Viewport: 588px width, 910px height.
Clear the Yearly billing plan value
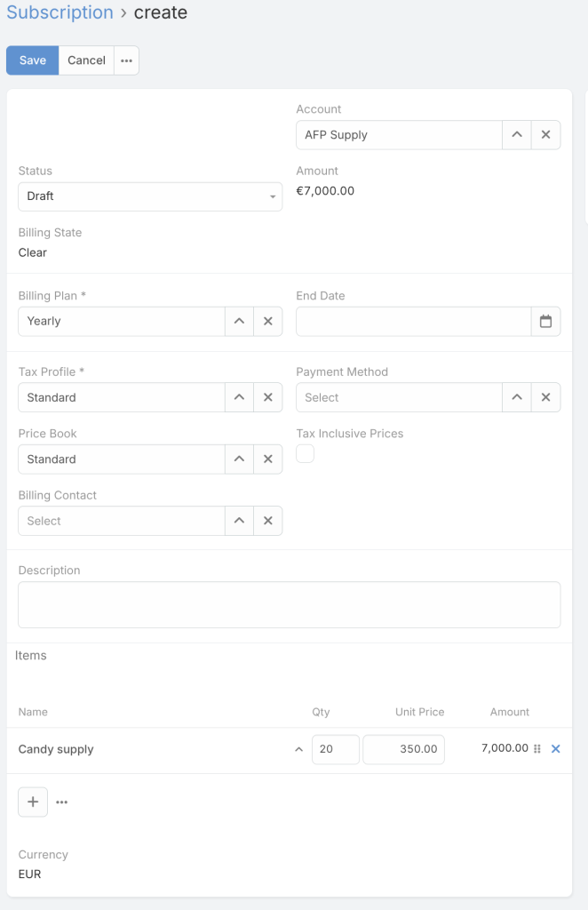[x=267, y=321]
